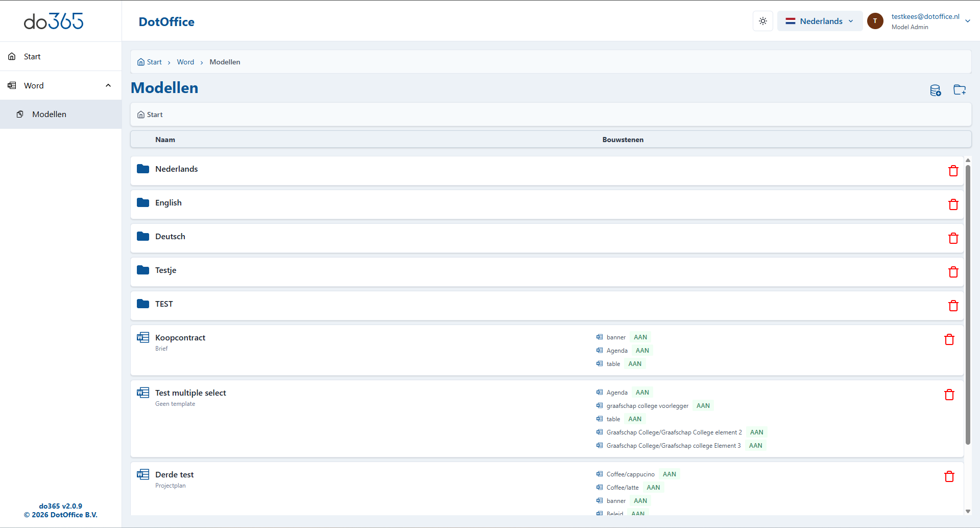Open the Testje folder row
Viewport: 980px width, 528px height.
pyautogui.click(x=165, y=270)
